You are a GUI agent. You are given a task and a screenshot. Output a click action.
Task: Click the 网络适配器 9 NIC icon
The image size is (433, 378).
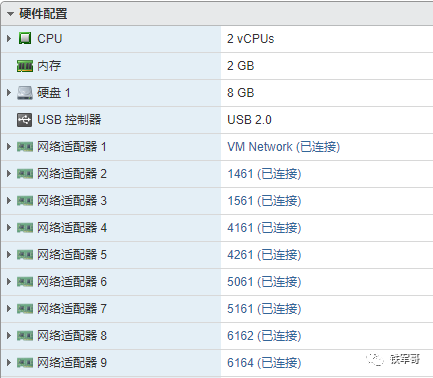pyautogui.click(x=25, y=363)
